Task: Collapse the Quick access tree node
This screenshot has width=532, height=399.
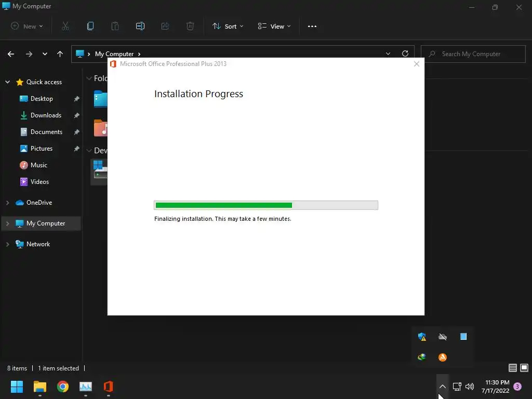Action: point(7,82)
